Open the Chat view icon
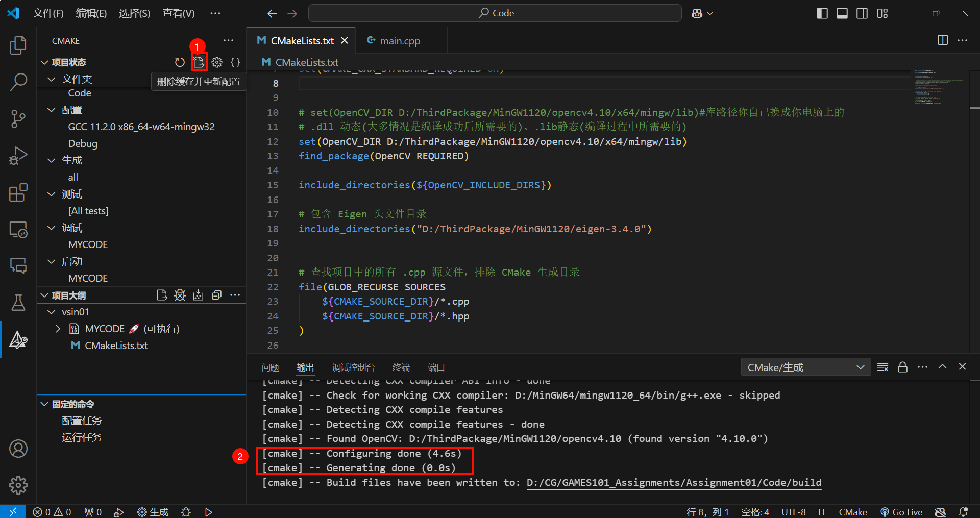 point(18,265)
